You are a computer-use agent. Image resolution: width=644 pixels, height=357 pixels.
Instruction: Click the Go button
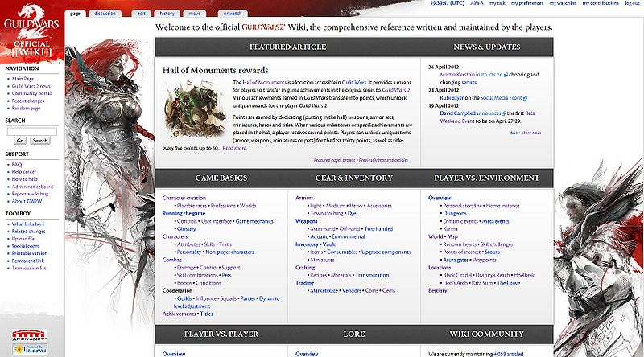point(19,141)
